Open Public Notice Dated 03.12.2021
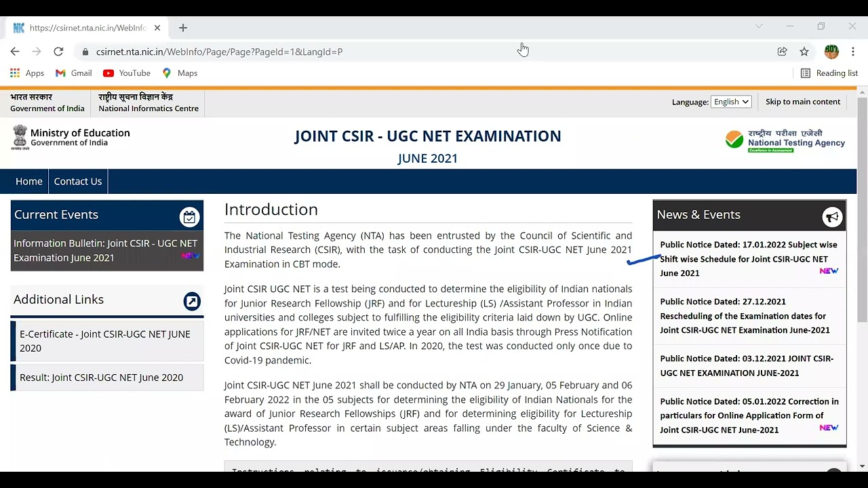 747,365
